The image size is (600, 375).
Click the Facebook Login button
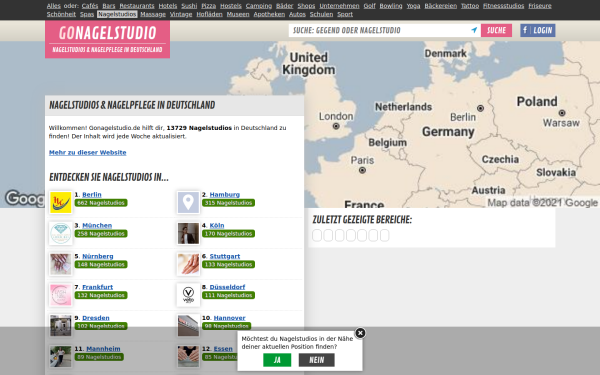[538, 30]
